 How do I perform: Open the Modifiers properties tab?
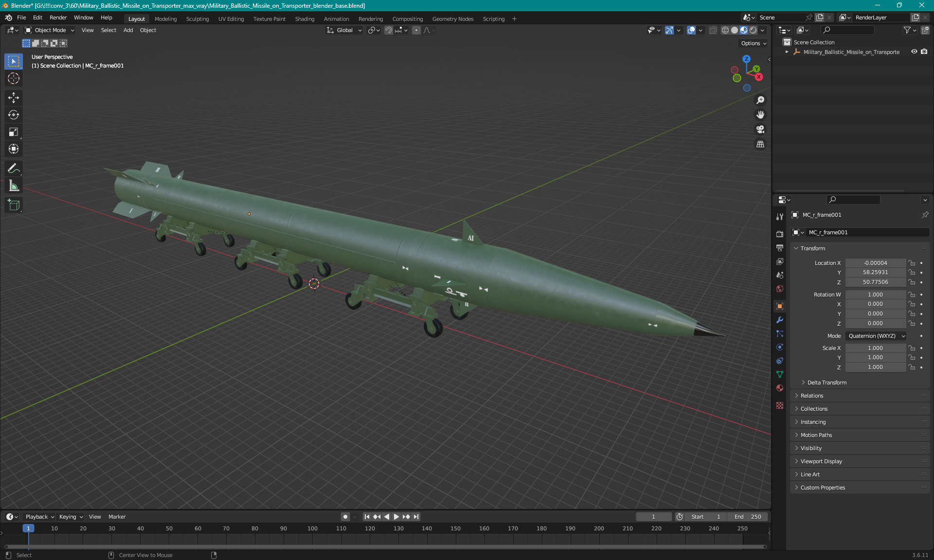point(780,320)
